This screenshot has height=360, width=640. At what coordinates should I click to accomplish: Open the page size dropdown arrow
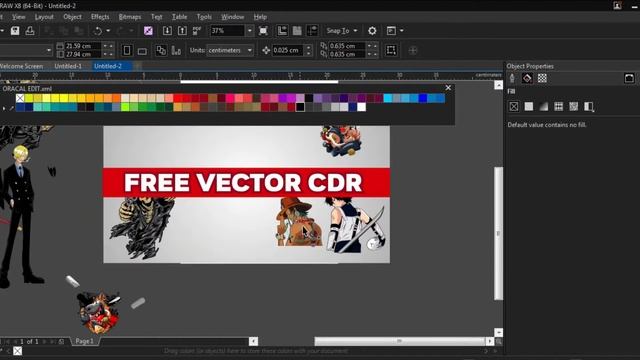49,50
